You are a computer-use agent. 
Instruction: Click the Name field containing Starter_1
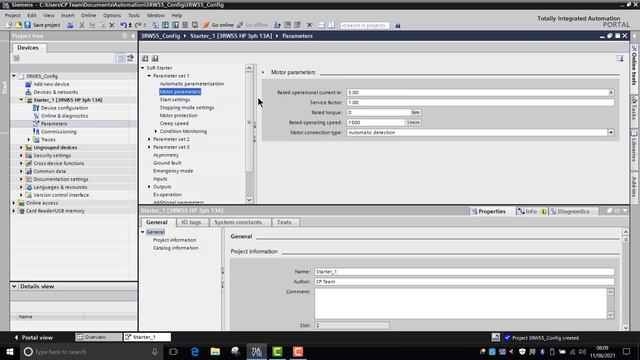coord(464,272)
